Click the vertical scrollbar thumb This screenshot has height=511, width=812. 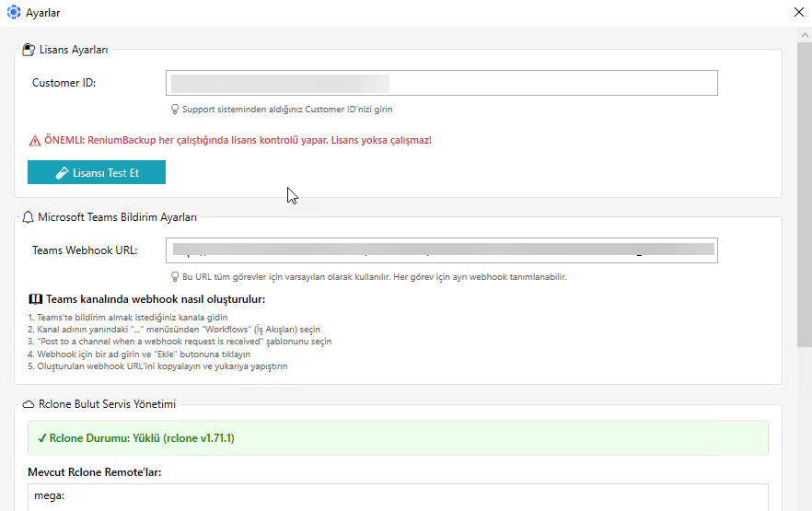pos(804,184)
